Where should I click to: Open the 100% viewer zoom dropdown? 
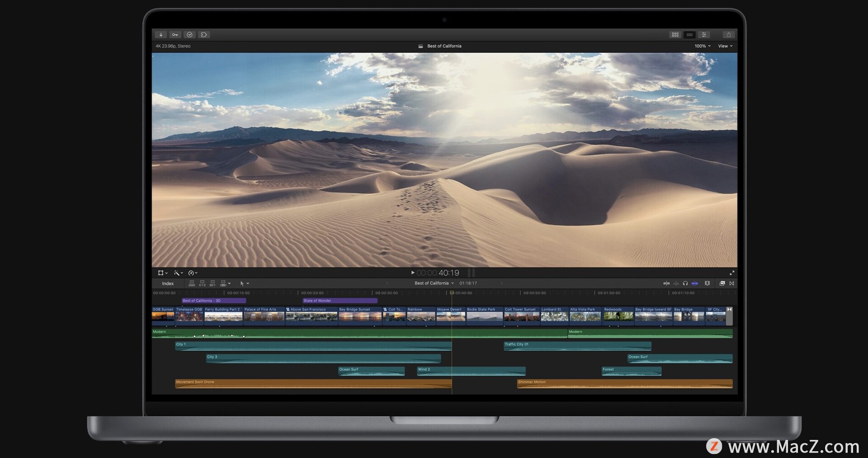703,46
